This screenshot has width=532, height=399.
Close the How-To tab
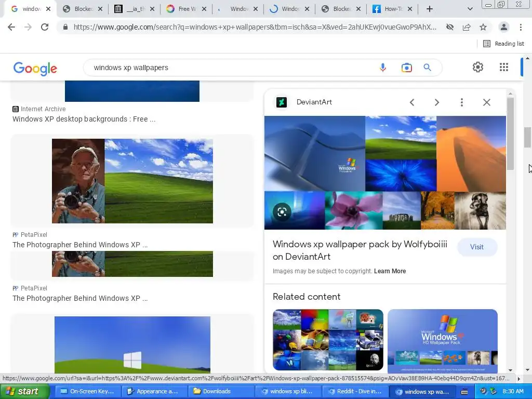(x=410, y=9)
